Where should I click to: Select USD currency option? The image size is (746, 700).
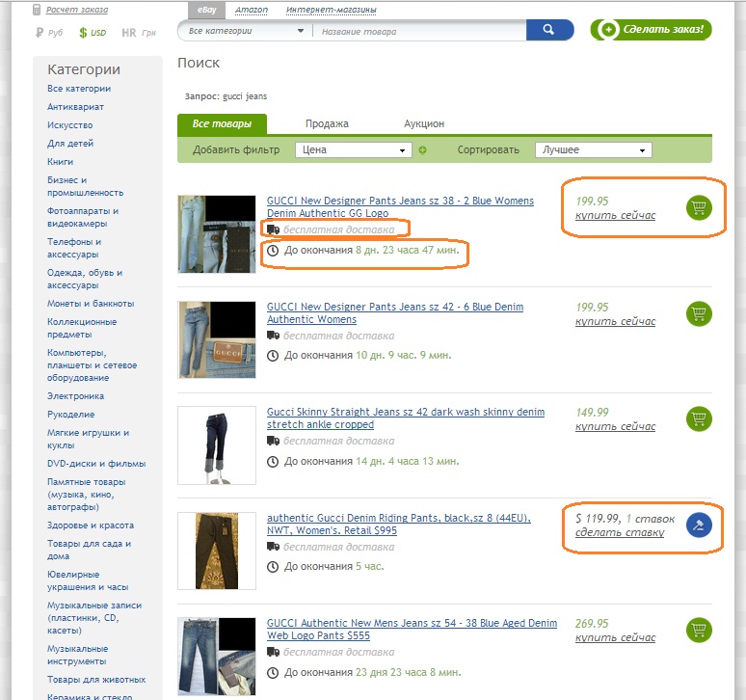point(93,33)
